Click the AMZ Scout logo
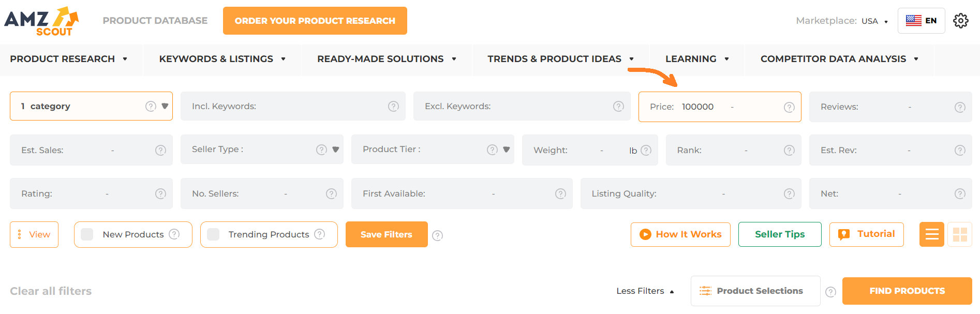This screenshot has width=980, height=314. (x=41, y=21)
